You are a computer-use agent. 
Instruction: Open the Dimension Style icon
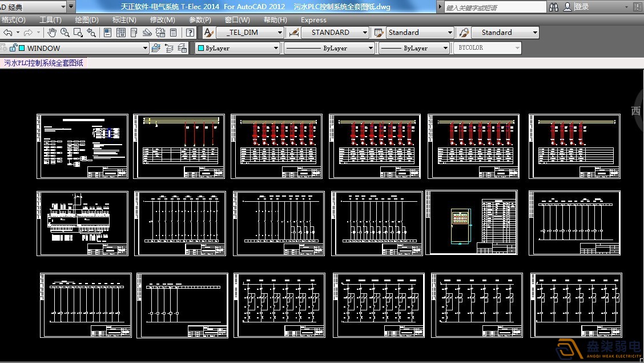[295, 33]
